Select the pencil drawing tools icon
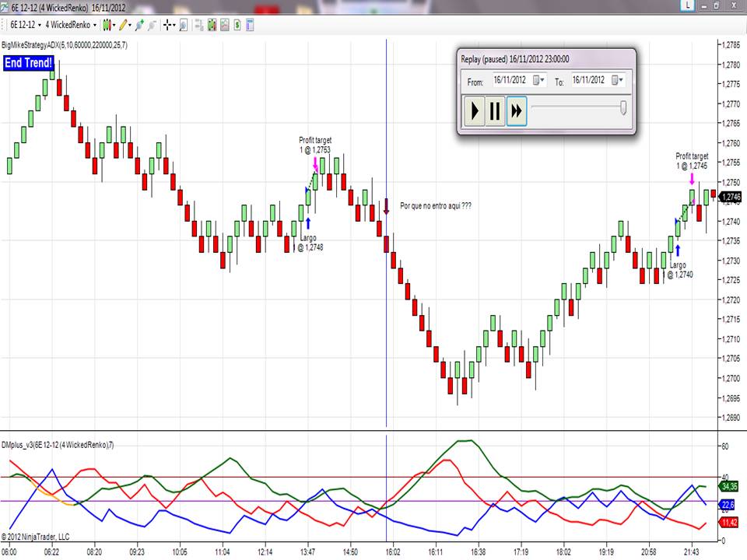Image resolution: width=747 pixels, height=560 pixels. [x=124, y=25]
